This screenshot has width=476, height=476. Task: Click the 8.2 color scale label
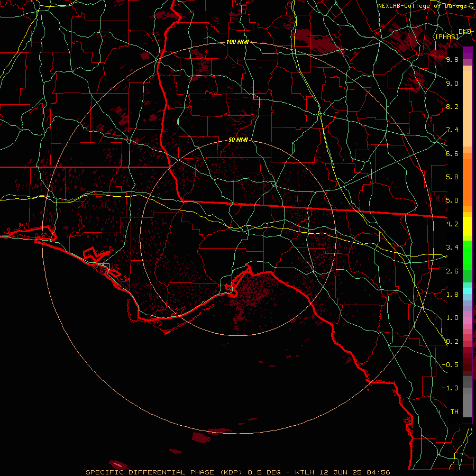point(452,106)
